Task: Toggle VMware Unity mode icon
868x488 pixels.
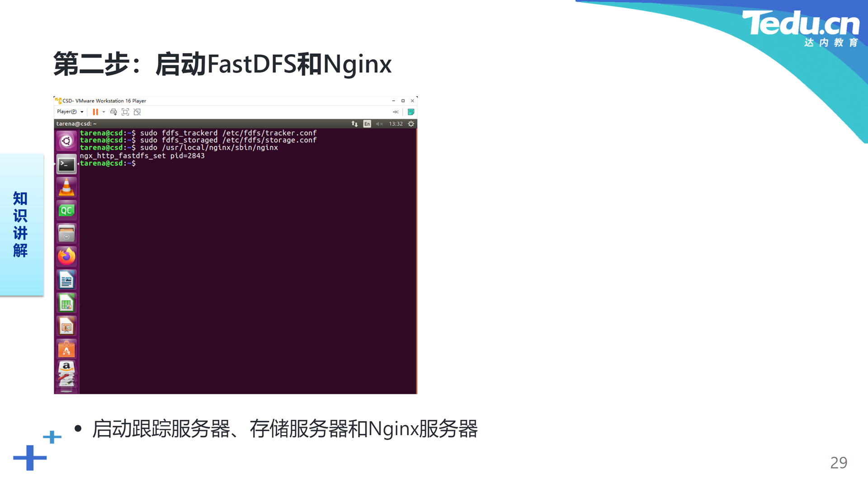Action: (137, 112)
